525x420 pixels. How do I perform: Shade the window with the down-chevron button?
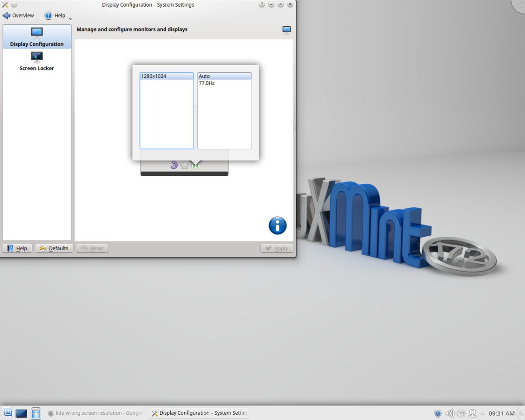[x=271, y=5]
